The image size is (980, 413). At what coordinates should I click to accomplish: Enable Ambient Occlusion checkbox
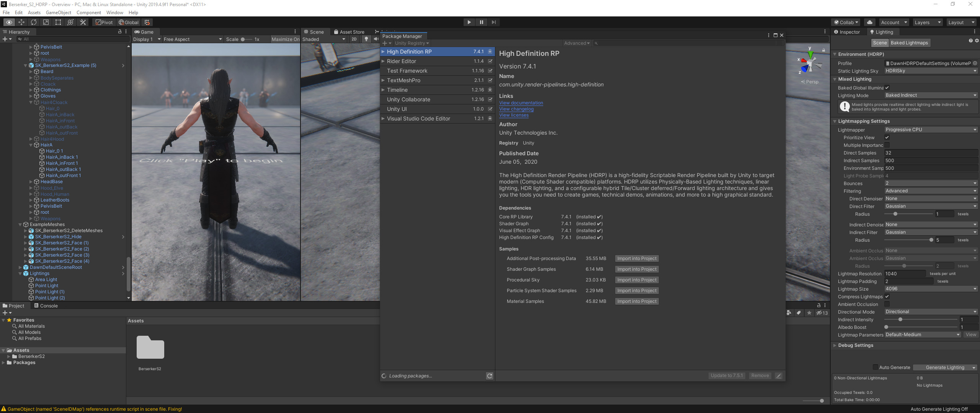tap(887, 304)
